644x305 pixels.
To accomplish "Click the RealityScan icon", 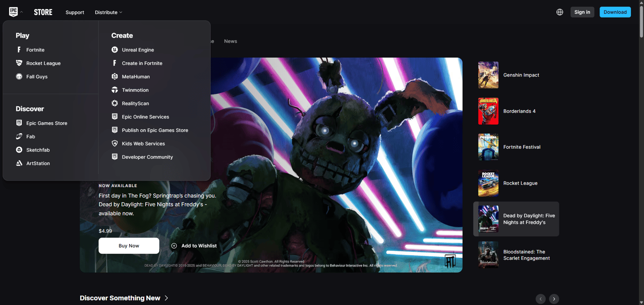I will point(114,103).
